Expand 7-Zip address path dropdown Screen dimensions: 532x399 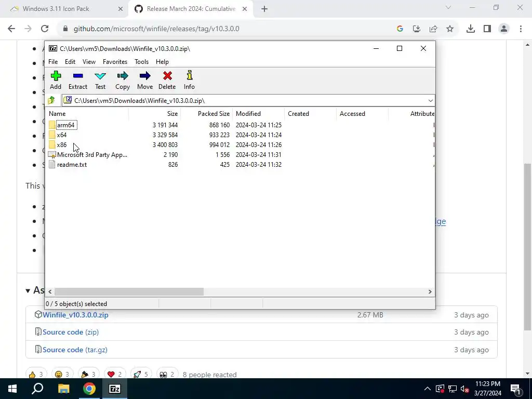[x=430, y=101]
